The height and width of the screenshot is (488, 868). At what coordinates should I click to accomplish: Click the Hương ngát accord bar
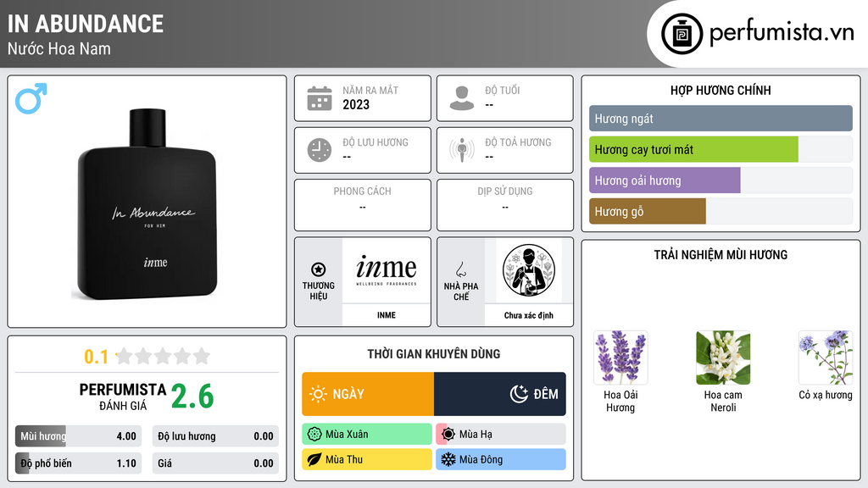pos(721,119)
